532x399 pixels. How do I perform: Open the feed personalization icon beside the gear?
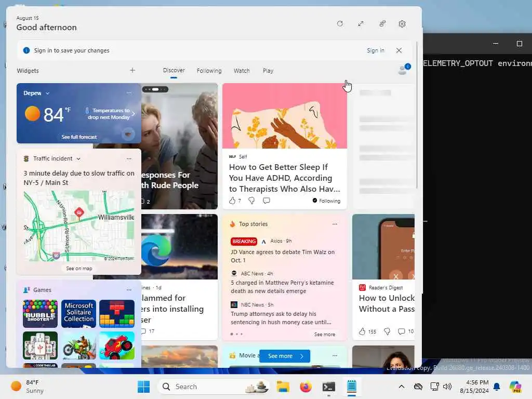pos(382,24)
